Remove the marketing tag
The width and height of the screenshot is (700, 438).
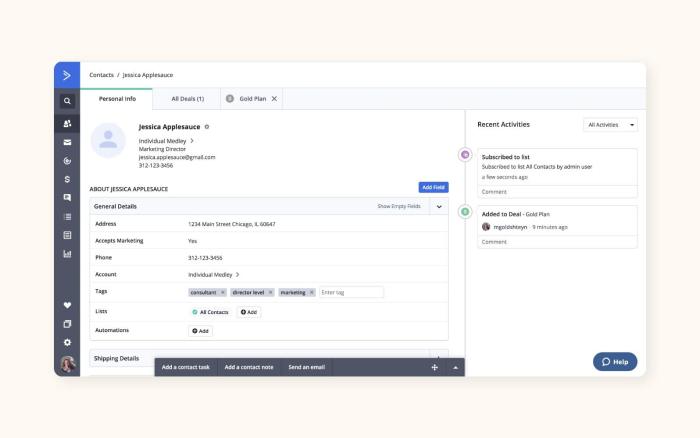tap(312, 292)
